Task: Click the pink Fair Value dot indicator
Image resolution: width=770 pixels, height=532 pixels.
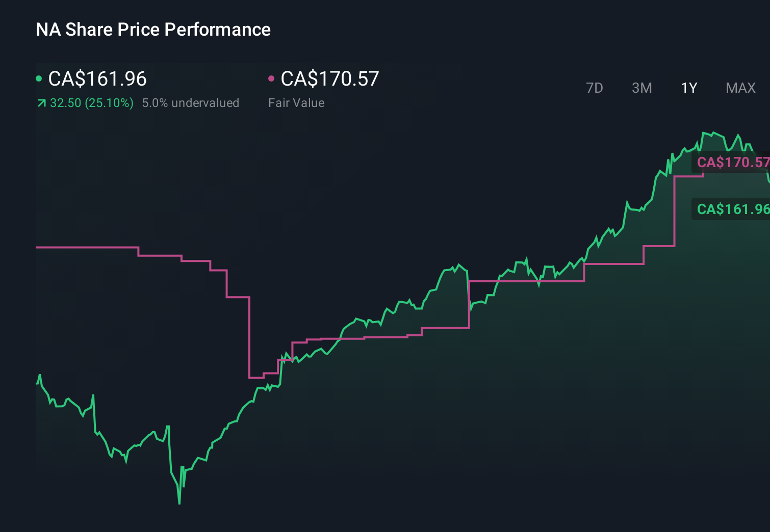Action: (272, 79)
